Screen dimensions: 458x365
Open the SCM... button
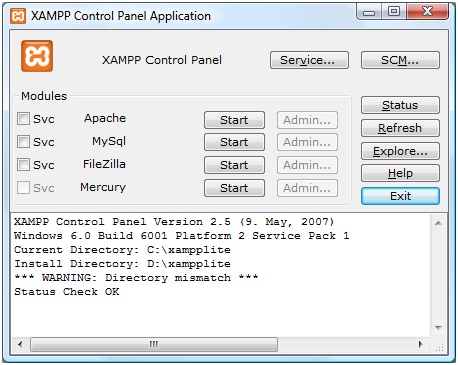tap(400, 60)
